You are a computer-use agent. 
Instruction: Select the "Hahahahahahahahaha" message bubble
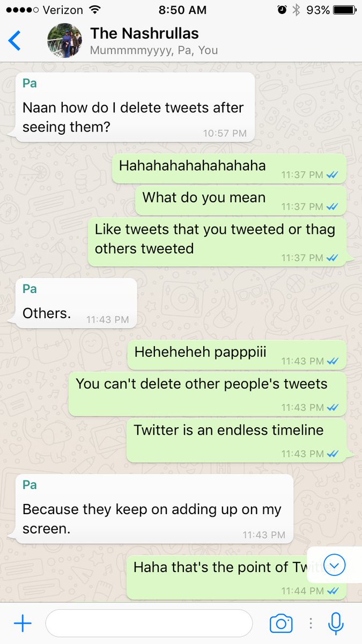229,169
